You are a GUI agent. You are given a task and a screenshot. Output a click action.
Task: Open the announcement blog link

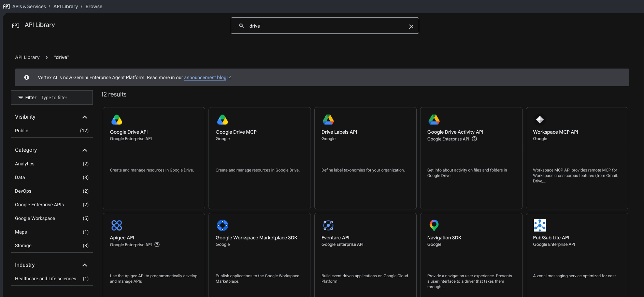(207, 77)
